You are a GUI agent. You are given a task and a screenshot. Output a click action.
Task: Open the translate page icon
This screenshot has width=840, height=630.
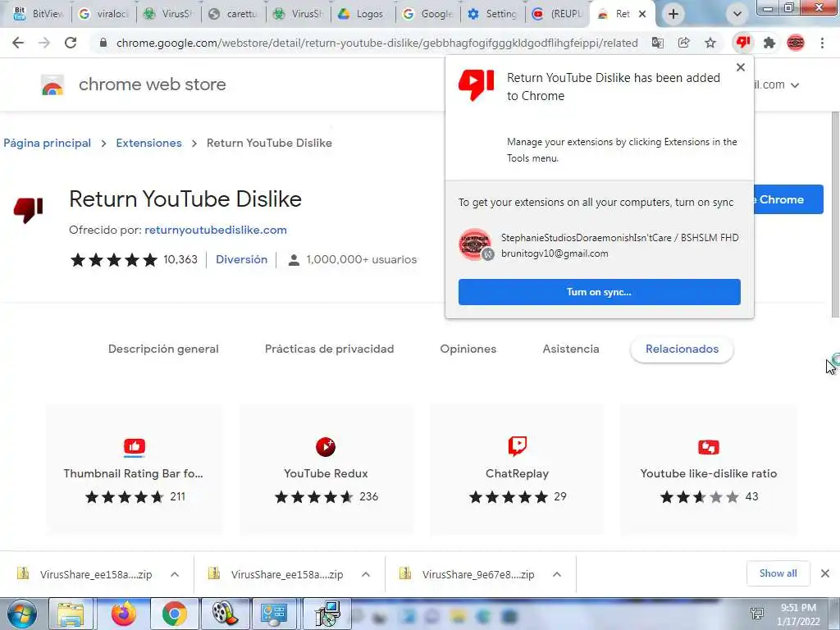click(657, 43)
